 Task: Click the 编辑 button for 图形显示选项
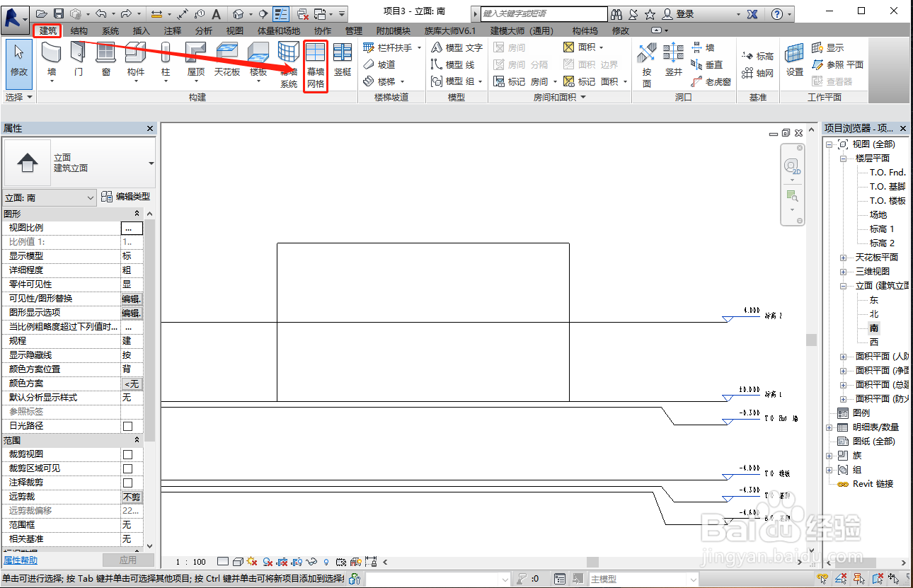(132, 313)
